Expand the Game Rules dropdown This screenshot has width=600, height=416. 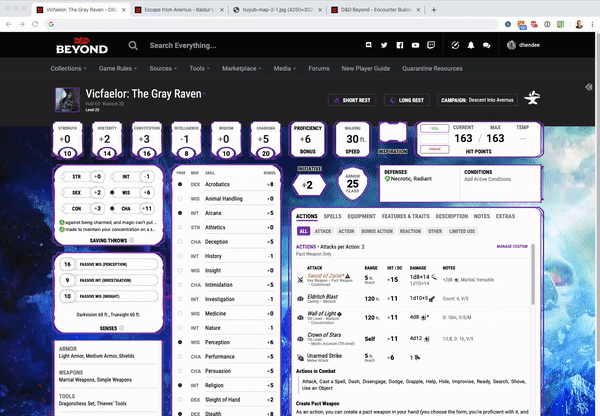point(117,69)
